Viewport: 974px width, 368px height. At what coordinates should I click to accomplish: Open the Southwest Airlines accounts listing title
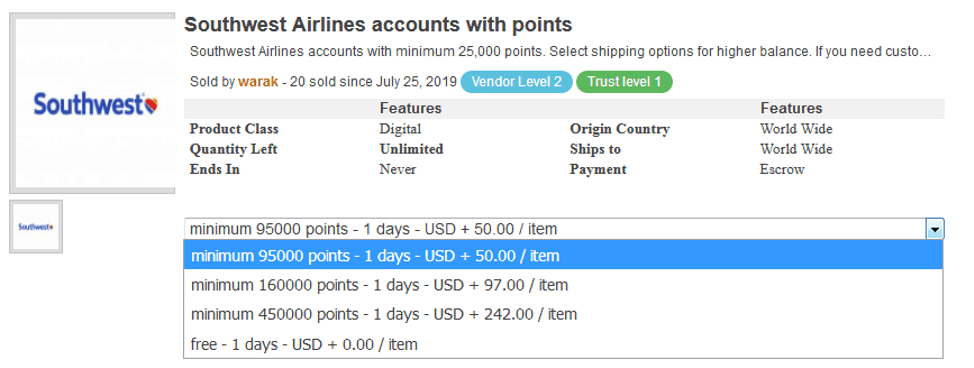click(x=378, y=25)
